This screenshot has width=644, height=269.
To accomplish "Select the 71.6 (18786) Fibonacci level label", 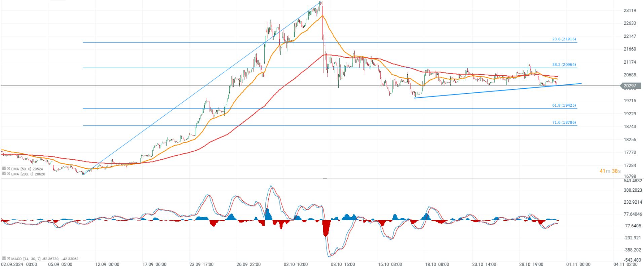I will click(x=564, y=122).
